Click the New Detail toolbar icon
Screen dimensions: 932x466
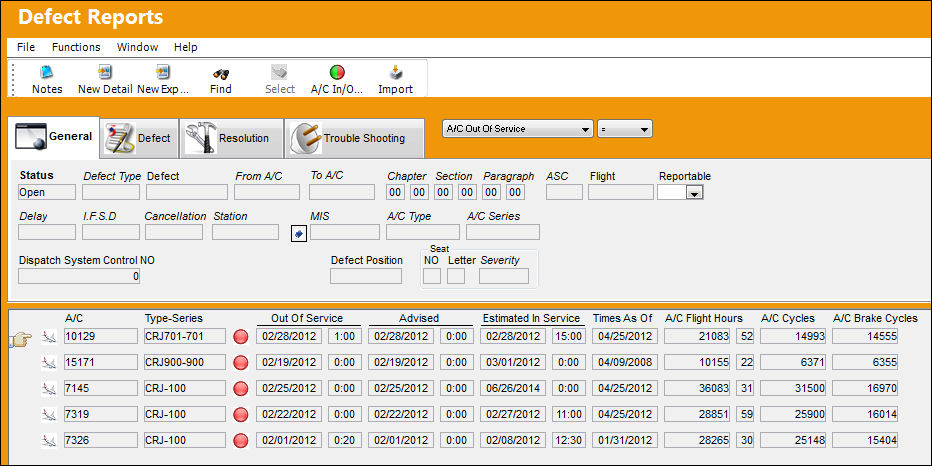105,73
